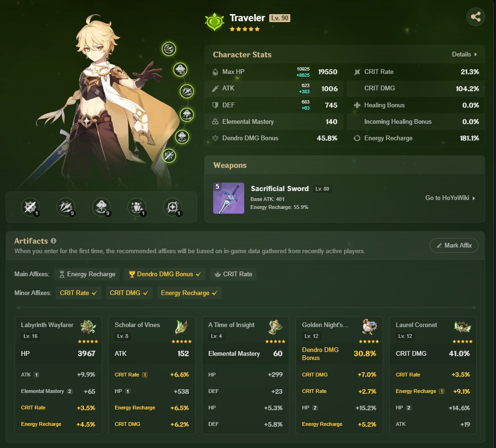Click the Energy Recharge circle stat icon
Viewport: 496px width, 448px height.
click(357, 138)
